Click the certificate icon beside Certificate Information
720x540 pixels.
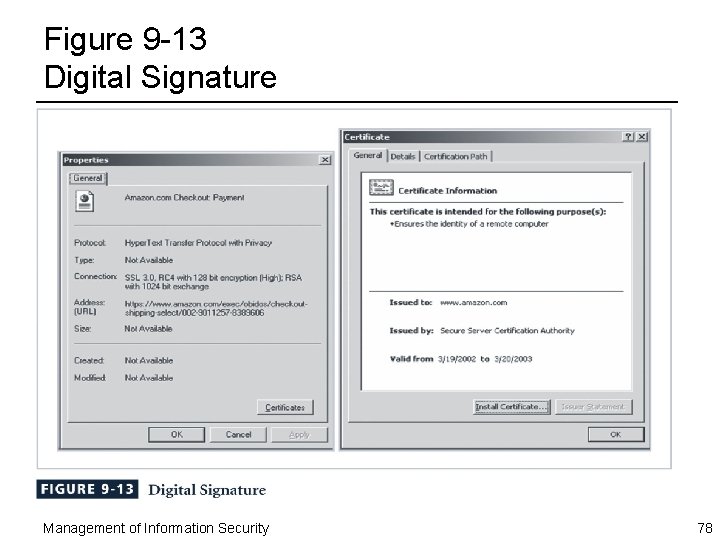(x=381, y=187)
